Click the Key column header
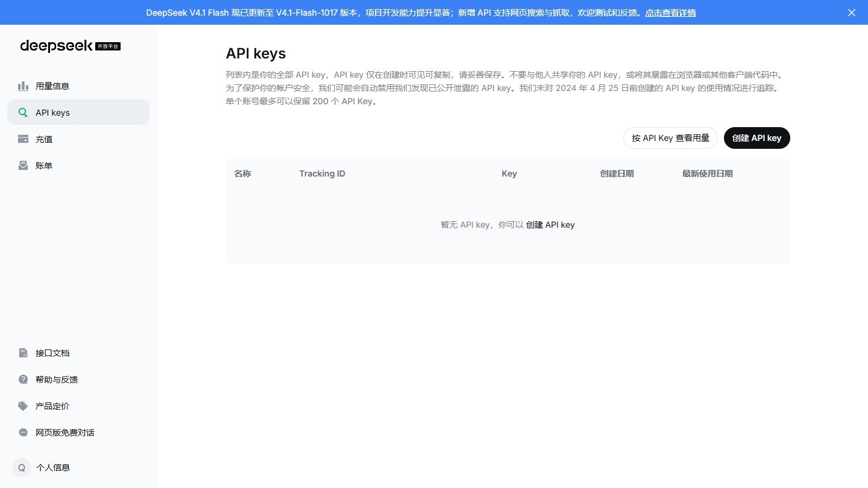 (x=509, y=174)
